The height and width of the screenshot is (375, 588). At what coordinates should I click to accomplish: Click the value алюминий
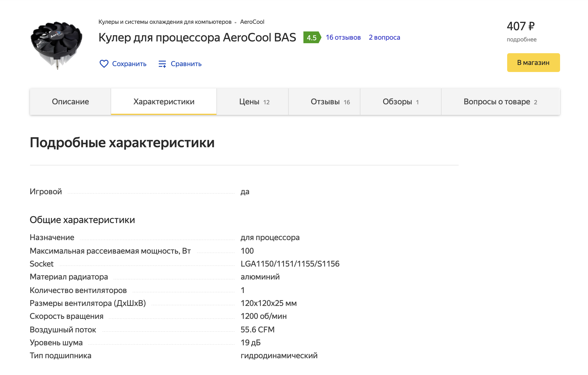pyautogui.click(x=260, y=277)
